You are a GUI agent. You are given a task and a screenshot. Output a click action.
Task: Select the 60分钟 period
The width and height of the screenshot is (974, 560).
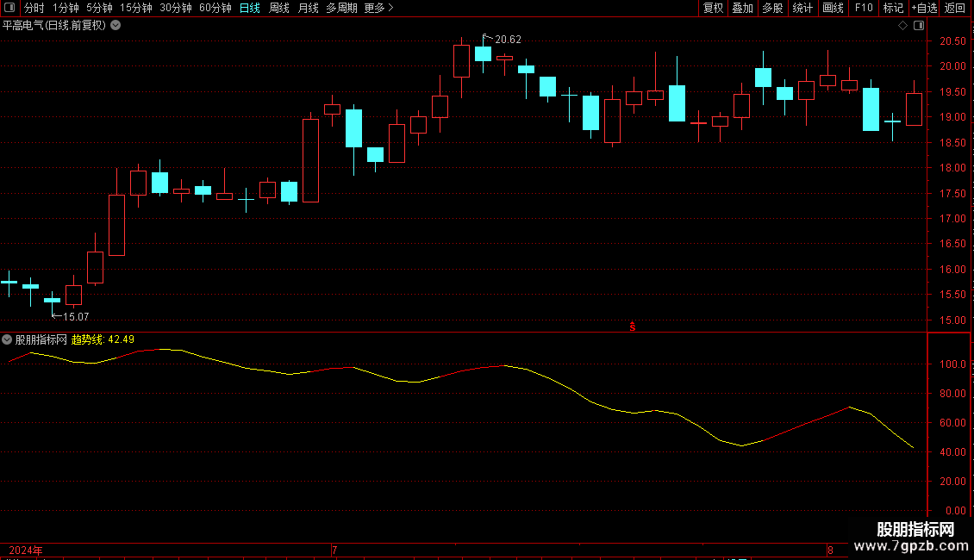(215, 8)
